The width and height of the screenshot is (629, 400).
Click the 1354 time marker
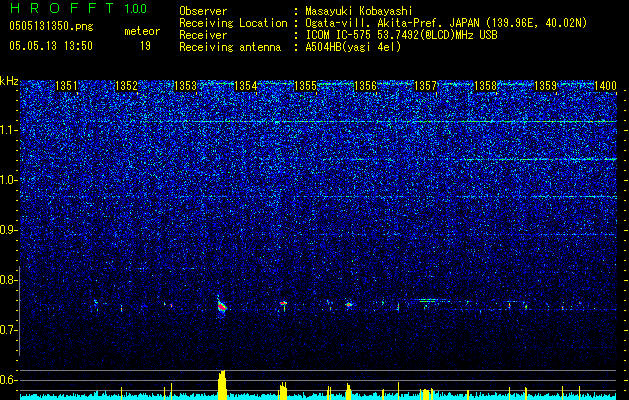(246, 86)
